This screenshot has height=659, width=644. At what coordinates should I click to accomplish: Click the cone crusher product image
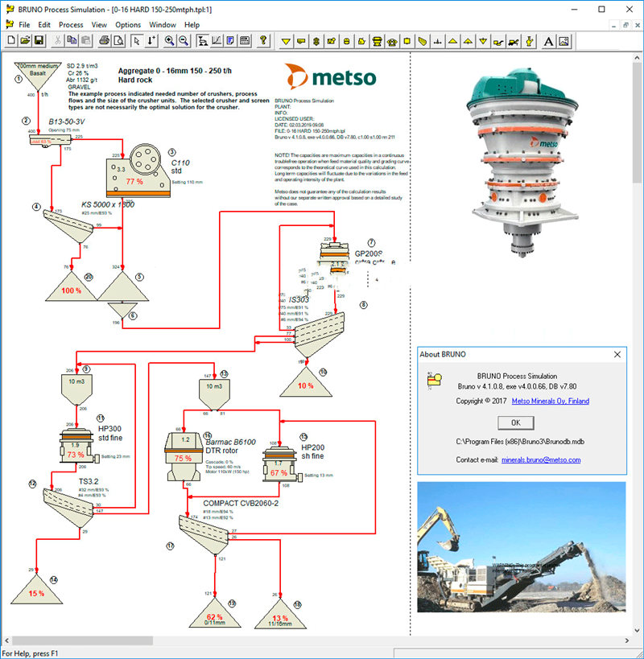524,163
